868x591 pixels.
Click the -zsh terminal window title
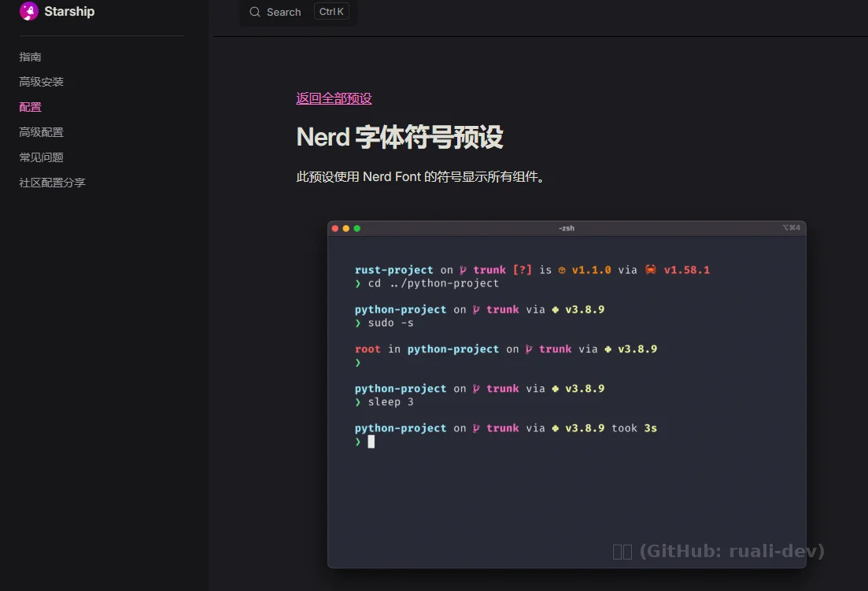pos(567,228)
